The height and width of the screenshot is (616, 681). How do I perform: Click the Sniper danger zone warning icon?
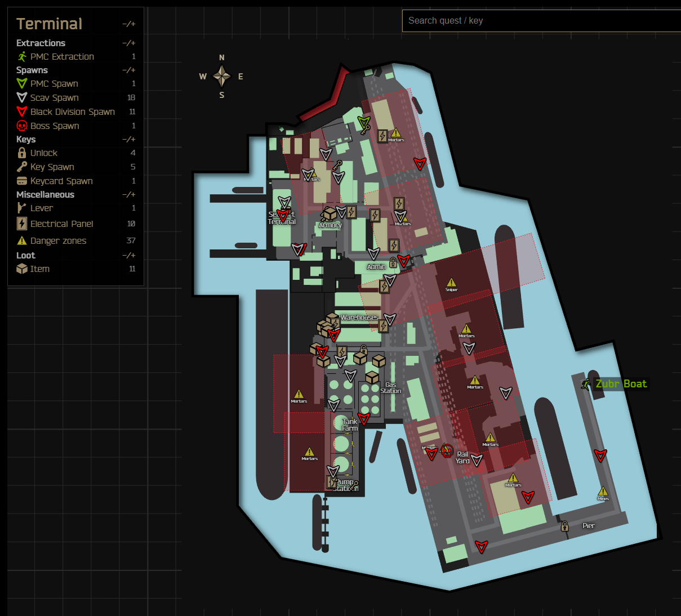point(452,282)
